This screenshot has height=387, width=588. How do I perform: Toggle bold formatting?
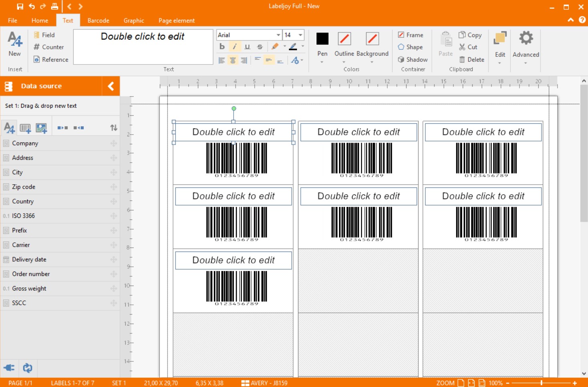point(222,47)
